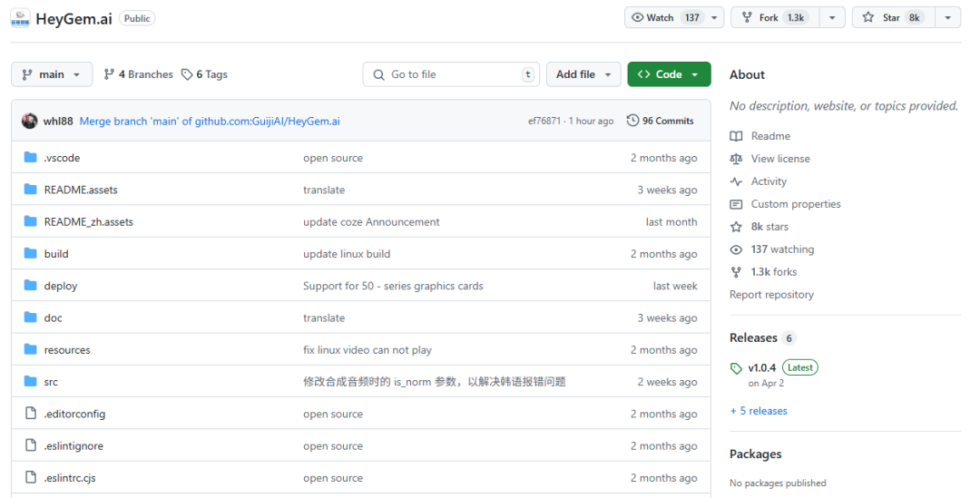
Task: Click the Readme book icon in About
Action: click(x=736, y=136)
